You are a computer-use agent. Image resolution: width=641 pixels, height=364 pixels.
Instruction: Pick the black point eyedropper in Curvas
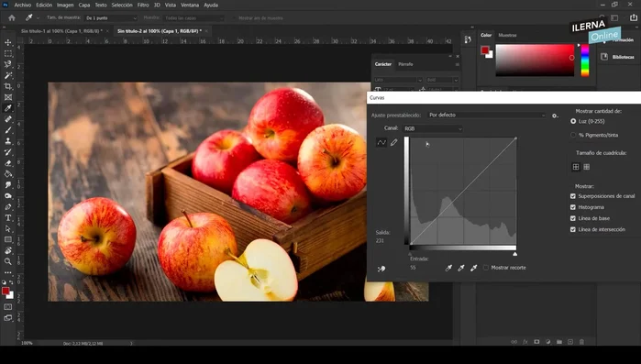448,268
